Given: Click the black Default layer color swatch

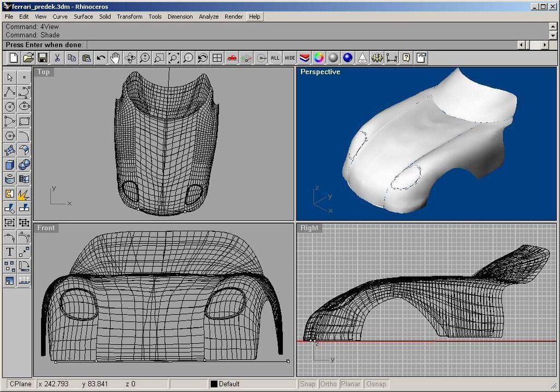Looking at the screenshot, I should [x=214, y=384].
